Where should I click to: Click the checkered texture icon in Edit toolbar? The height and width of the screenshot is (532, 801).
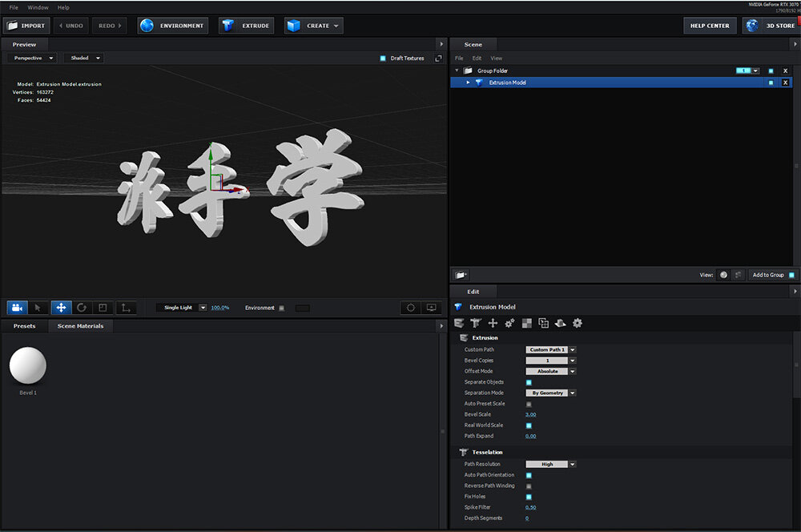(x=527, y=323)
